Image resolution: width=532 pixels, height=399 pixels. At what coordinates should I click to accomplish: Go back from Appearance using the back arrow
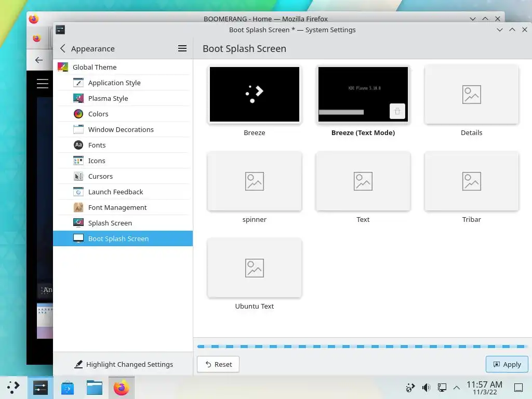click(63, 48)
